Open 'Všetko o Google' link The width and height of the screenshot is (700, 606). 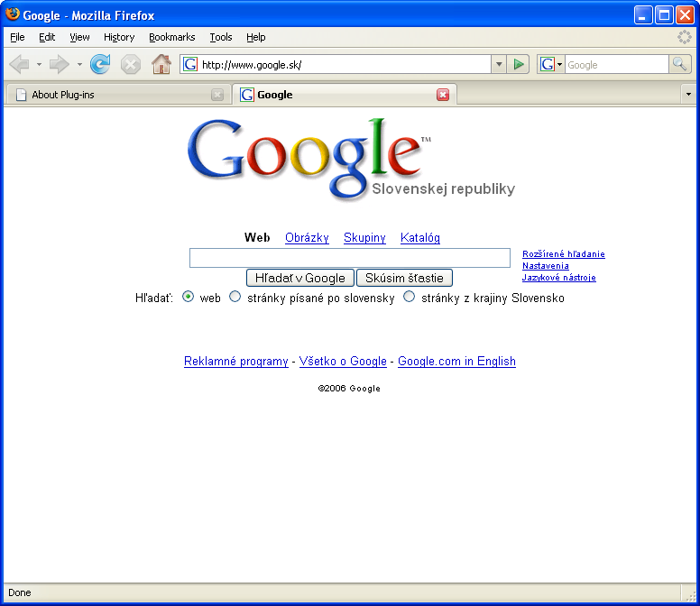click(x=343, y=361)
